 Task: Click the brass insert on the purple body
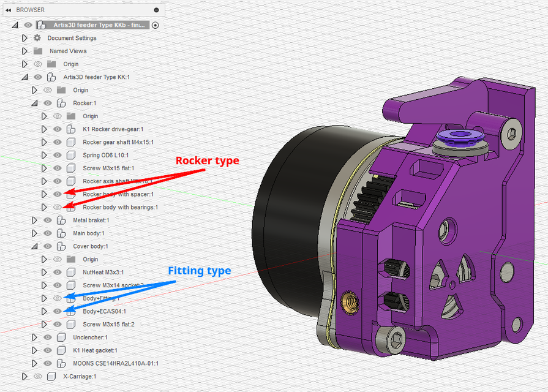(349, 303)
